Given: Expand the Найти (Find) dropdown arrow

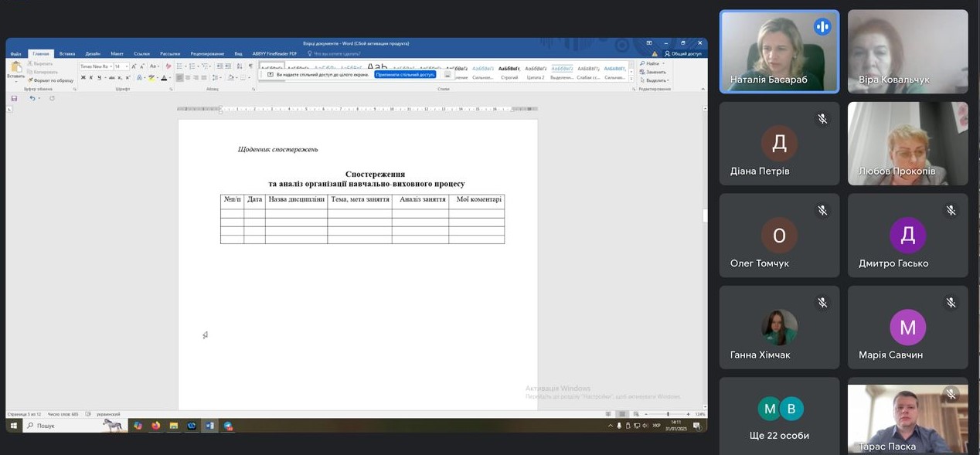Looking at the screenshot, I should (662, 63).
